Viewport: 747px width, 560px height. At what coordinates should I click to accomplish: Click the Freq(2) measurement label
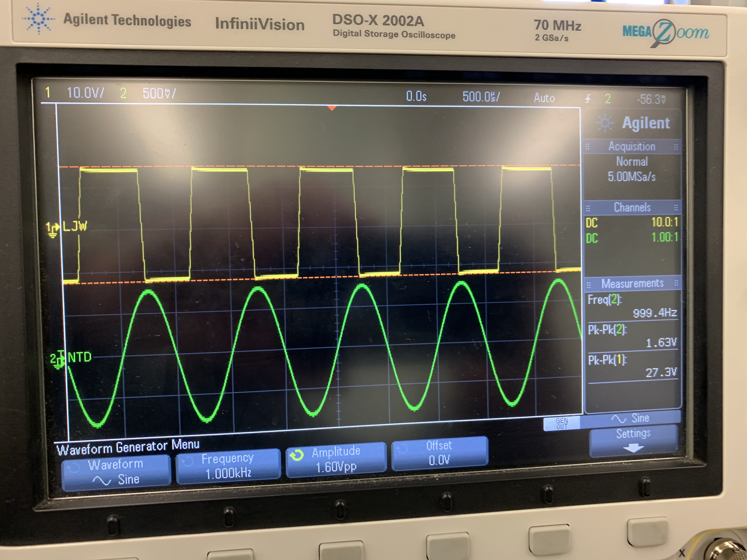(x=605, y=300)
